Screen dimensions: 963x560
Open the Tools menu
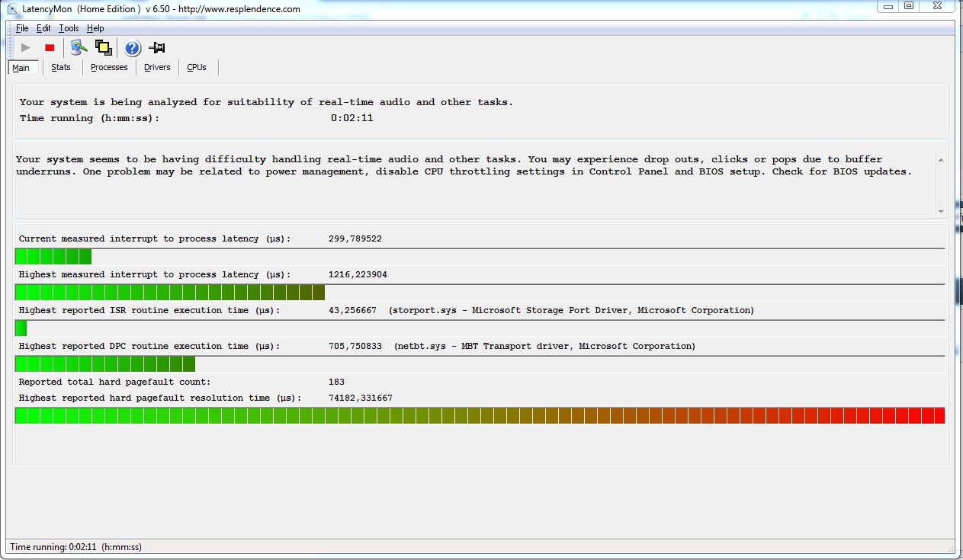pyautogui.click(x=69, y=28)
